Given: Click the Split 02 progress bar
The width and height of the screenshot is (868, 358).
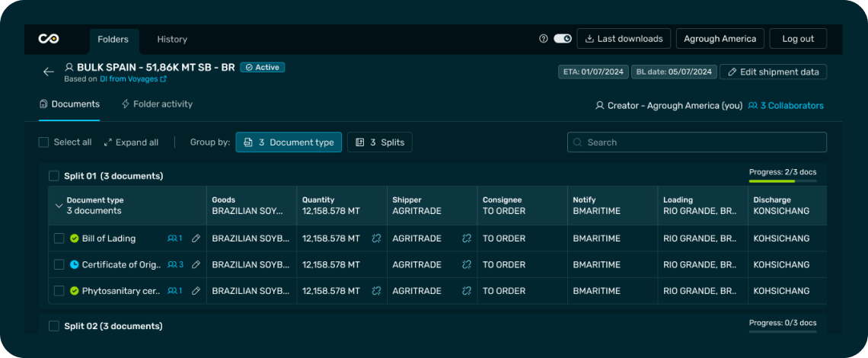Looking at the screenshot, I should point(783,331).
